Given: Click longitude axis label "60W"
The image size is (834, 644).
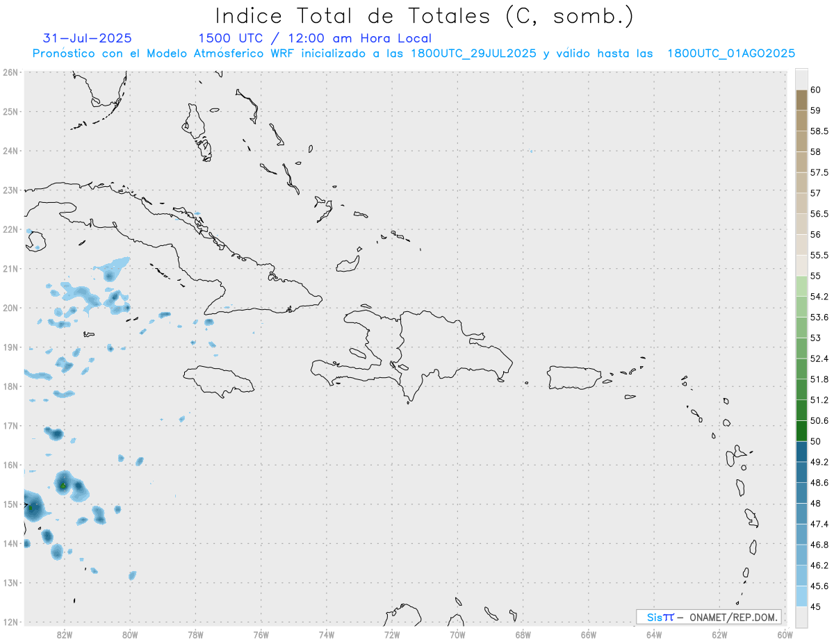Looking at the screenshot, I should click(x=785, y=634).
